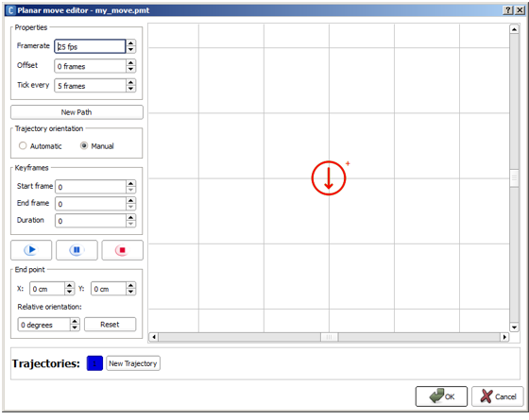Increase the Framerate value
Viewport: 529px width, 420px height.
(131, 42)
